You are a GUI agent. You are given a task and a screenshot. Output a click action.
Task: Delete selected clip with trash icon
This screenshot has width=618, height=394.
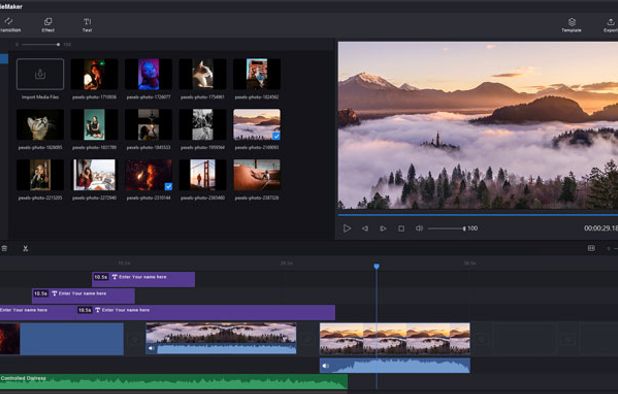(x=4, y=248)
